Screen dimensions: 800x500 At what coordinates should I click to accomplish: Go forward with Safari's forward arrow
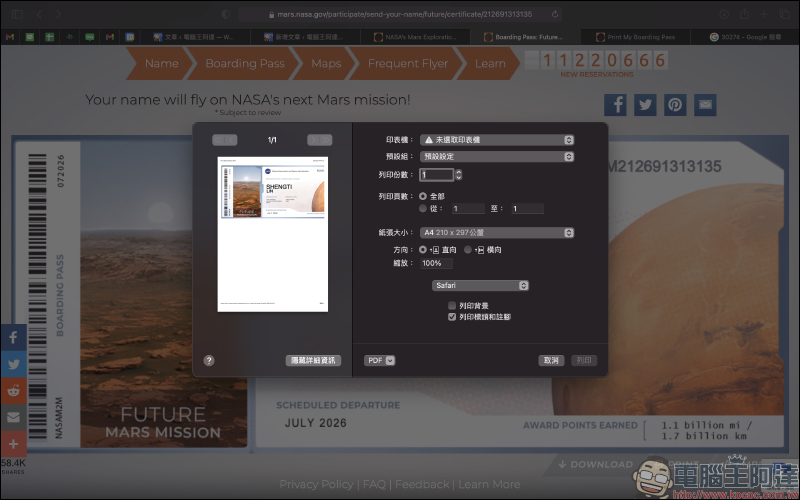[59, 14]
